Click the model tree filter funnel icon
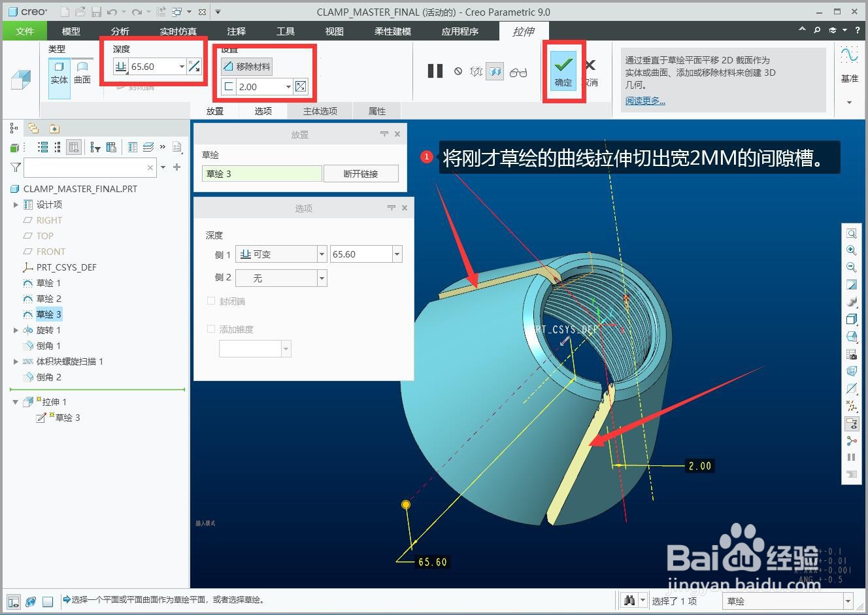This screenshot has height=615, width=868. [16, 167]
